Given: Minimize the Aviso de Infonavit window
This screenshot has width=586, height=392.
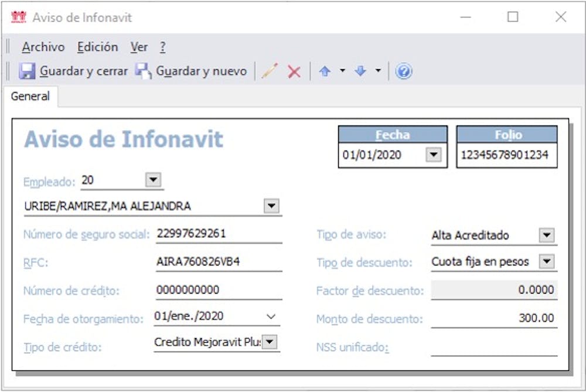Looking at the screenshot, I should click(465, 17).
